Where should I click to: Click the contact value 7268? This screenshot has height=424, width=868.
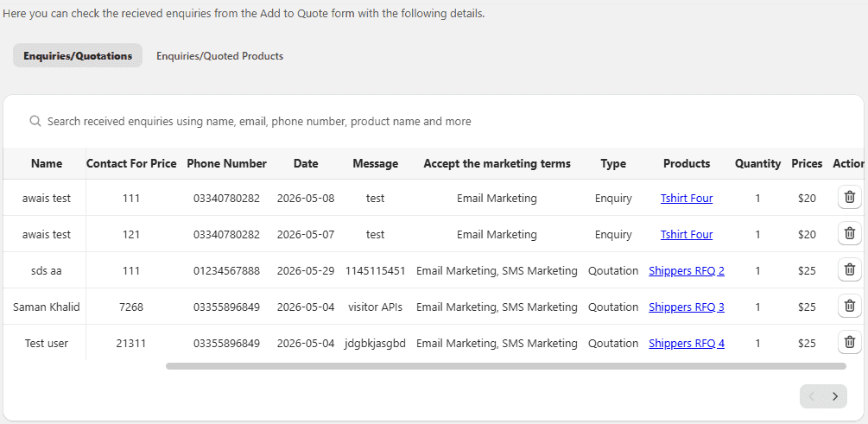pos(131,307)
